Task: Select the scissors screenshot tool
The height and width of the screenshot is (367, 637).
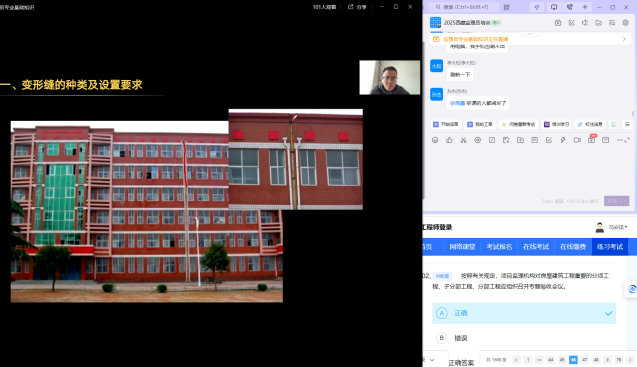Action: coord(464,140)
